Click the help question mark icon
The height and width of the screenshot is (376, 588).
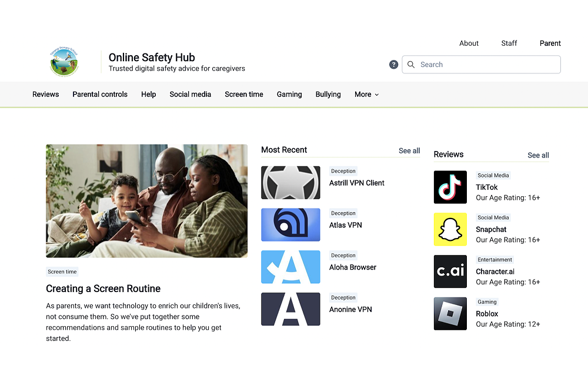point(394,65)
